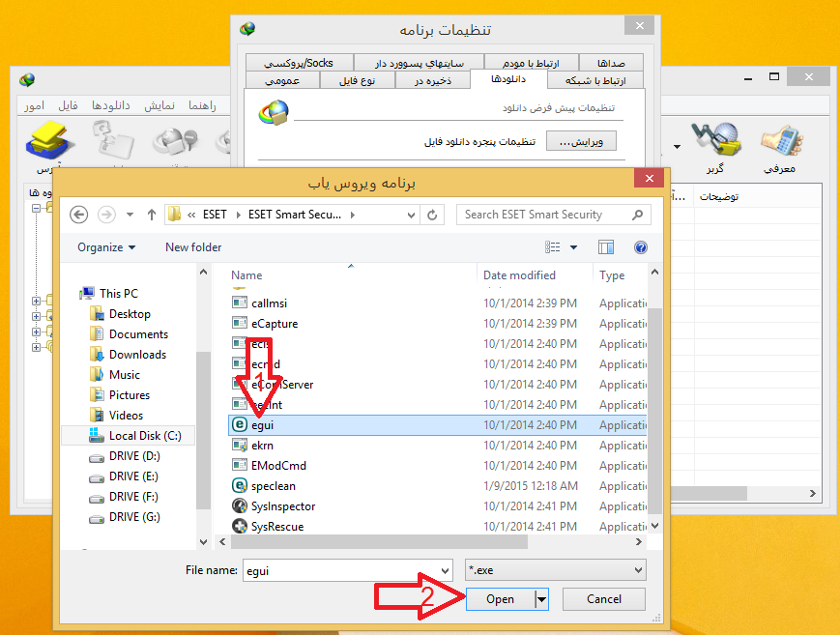The height and width of the screenshot is (635, 840).
Task: Select the SysRescue file icon
Action: coord(240,526)
